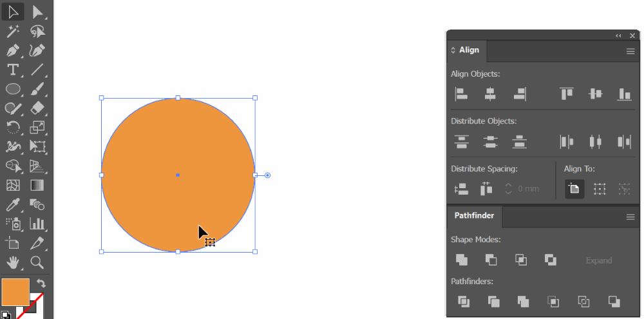Toggle Align to Key Object option
Screen dimensions: 644x319
pyautogui.click(x=624, y=189)
